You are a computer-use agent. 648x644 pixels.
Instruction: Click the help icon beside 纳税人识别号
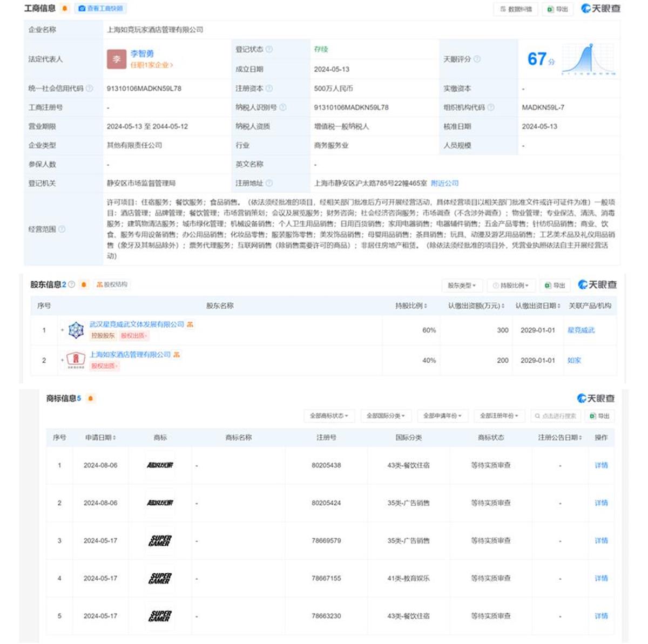click(283, 107)
